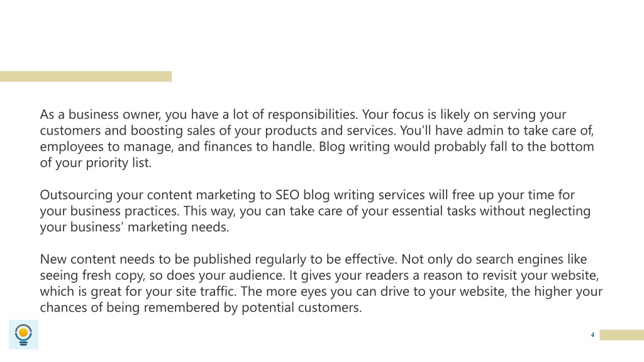Click the paragraph starting "New content needs"
This screenshot has height=362, width=644.
tap(321, 283)
